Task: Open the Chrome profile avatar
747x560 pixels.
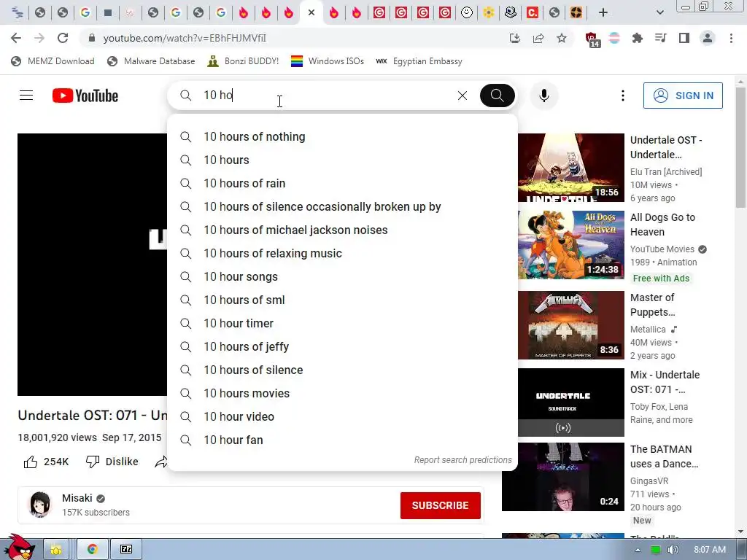Action: pyautogui.click(x=708, y=38)
